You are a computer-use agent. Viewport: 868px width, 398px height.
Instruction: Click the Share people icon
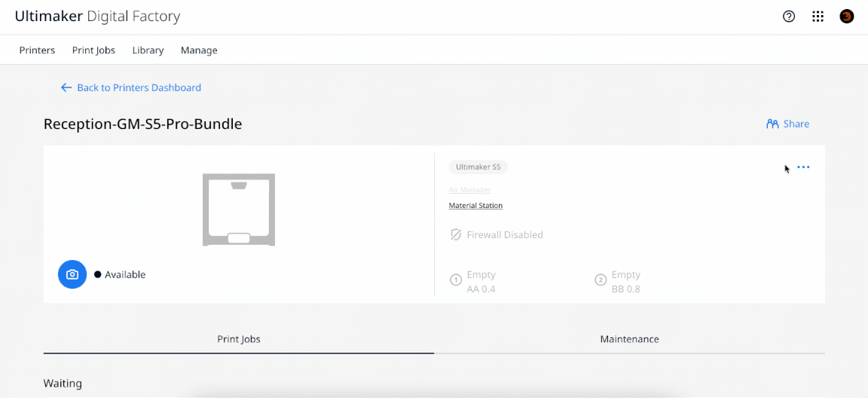click(772, 124)
